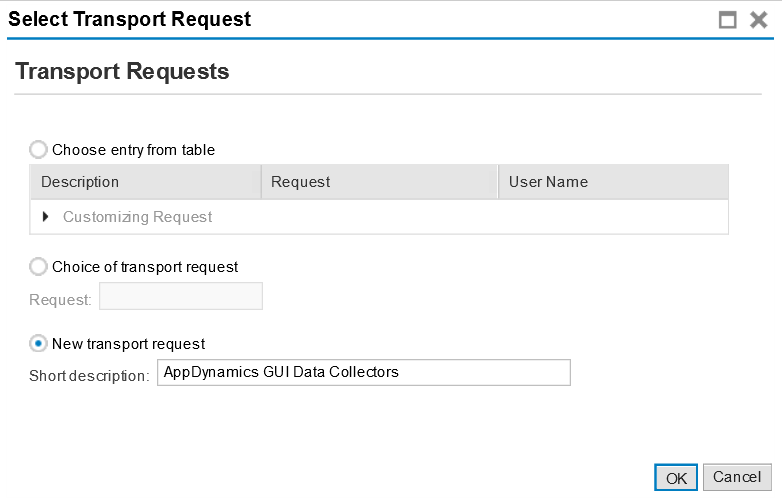Dismiss the dialog via the Cancel button
Viewport: 782px width, 500px height.
point(737,477)
